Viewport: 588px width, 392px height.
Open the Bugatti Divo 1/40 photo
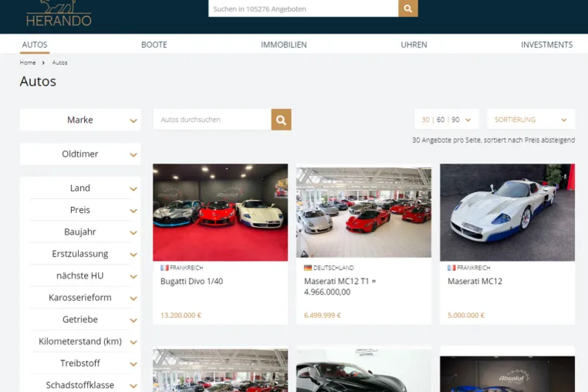pyautogui.click(x=221, y=212)
